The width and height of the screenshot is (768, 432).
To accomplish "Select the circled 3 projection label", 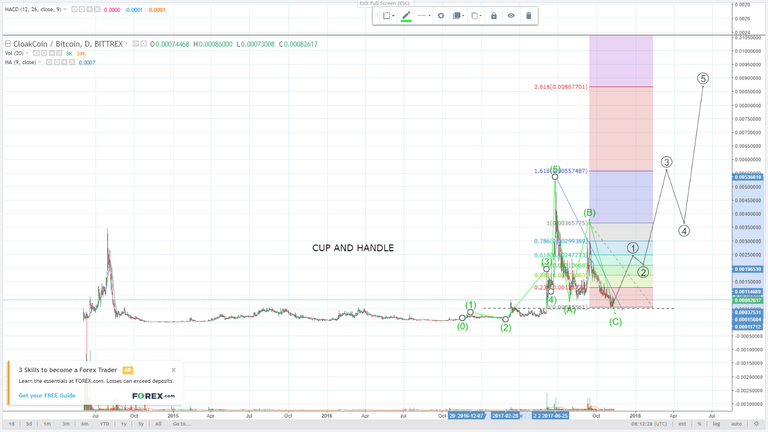I will pyautogui.click(x=666, y=162).
